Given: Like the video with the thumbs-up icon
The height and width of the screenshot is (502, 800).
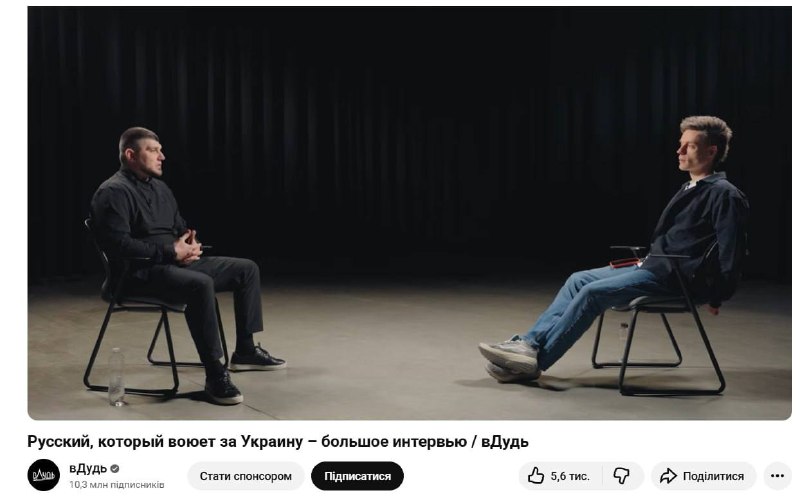Looking at the screenshot, I should (x=536, y=475).
